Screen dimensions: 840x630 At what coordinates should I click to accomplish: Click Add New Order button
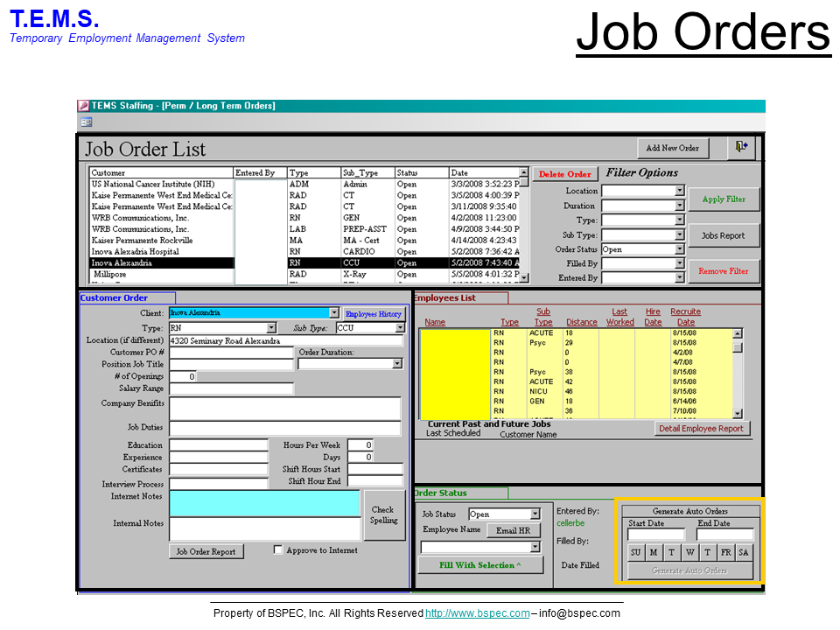pyautogui.click(x=672, y=148)
